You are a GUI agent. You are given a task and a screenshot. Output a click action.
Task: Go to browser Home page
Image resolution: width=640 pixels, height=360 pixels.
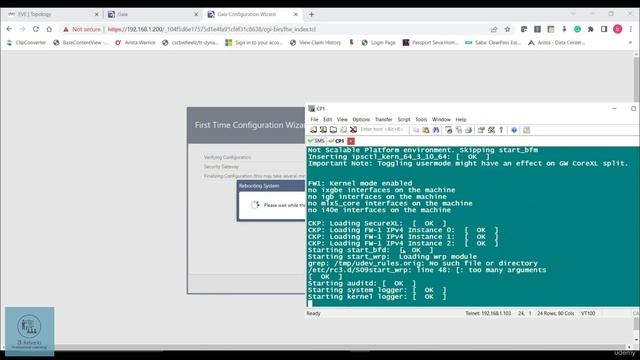[49, 29]
